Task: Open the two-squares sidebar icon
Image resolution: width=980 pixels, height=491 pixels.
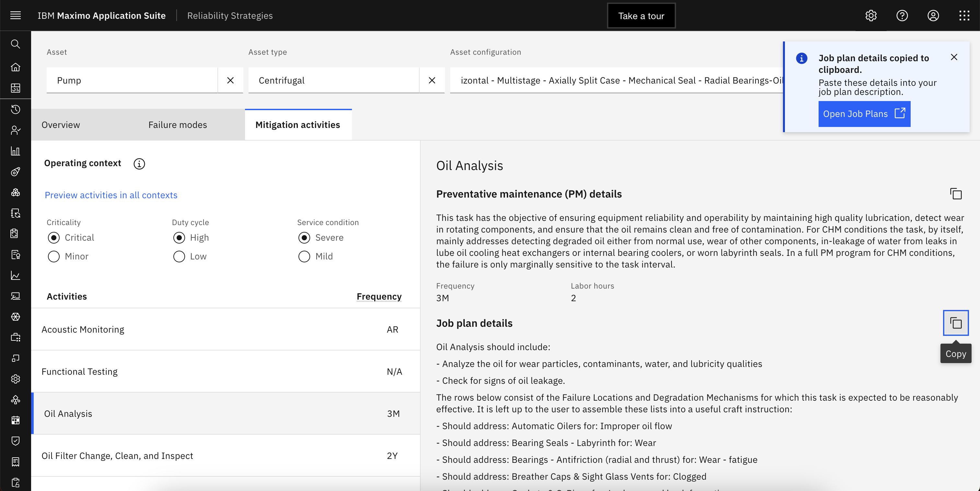Action: pyautogui.click(x=15, y=358)
